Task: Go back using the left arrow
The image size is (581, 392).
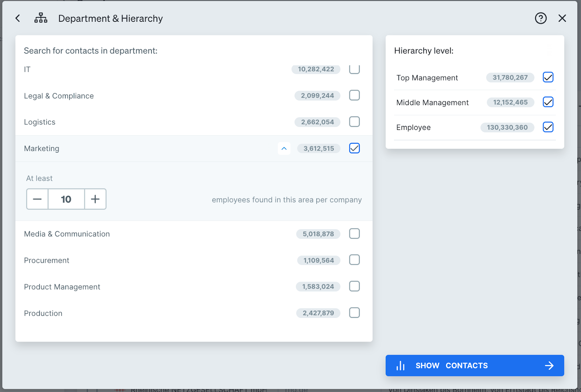Action: 18,18
